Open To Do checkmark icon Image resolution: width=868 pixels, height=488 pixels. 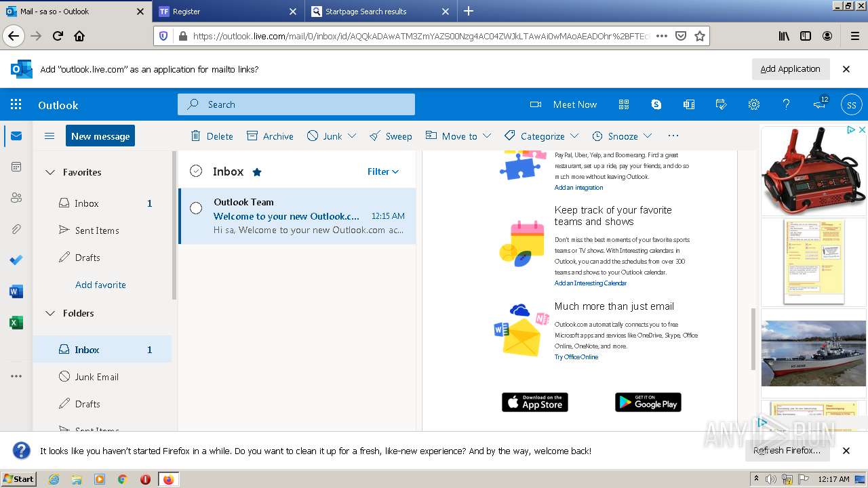click(x=16, y=260)
